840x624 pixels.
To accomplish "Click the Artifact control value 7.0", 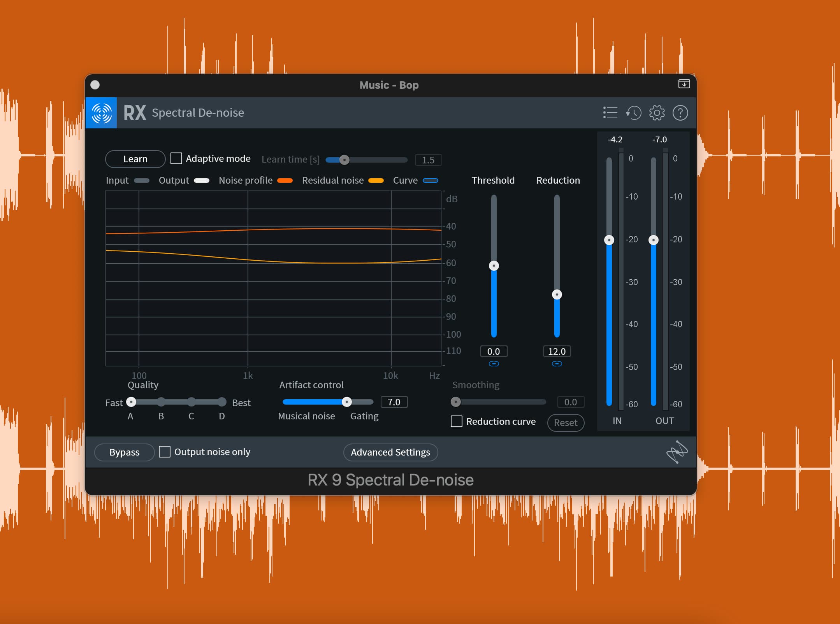I will click(394, 402).
